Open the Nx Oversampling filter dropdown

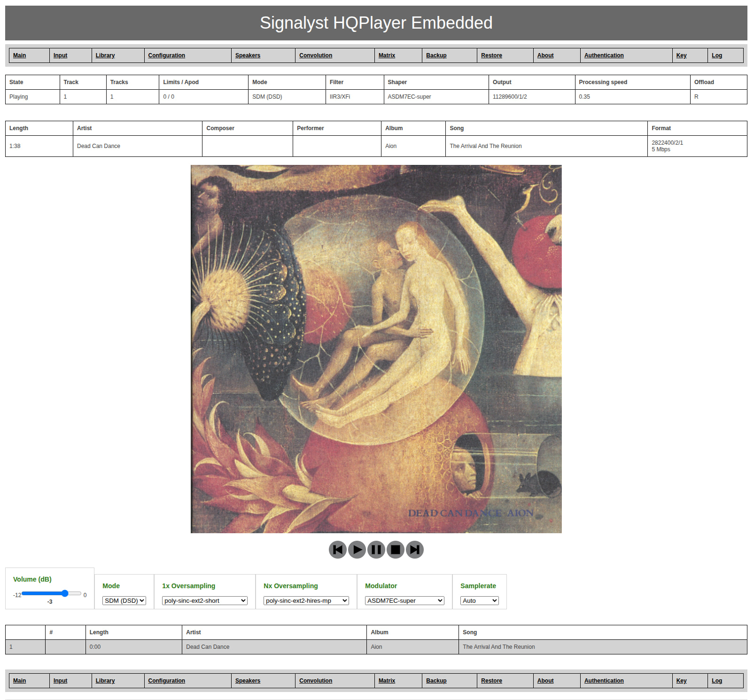coord(306,600)
